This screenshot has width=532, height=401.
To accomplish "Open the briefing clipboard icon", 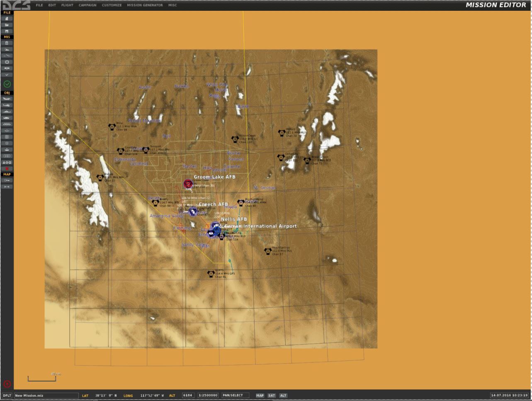I will [7, 43].
